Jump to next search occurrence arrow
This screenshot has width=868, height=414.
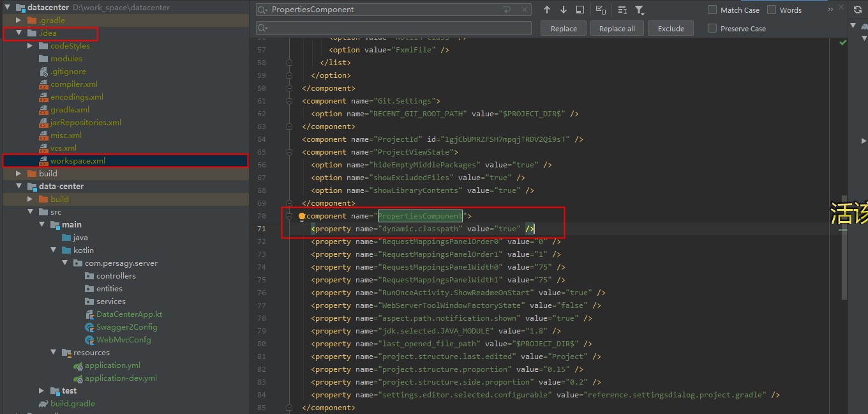(x=564, y=10)
